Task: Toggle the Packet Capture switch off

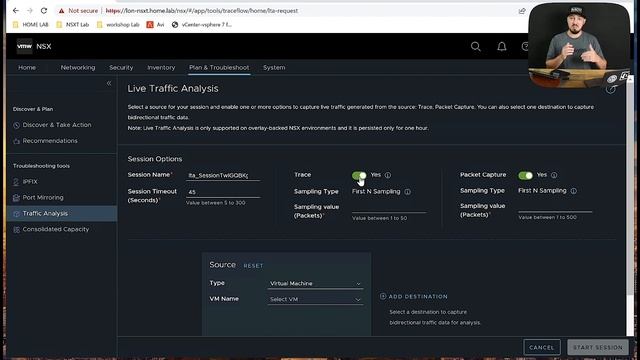Action: [x=525, y=176]
